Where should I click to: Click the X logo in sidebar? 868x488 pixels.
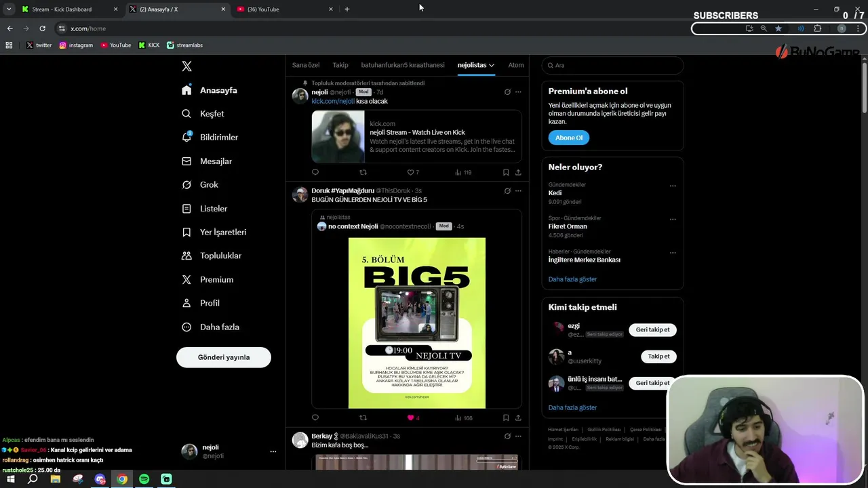coord(186,66)
